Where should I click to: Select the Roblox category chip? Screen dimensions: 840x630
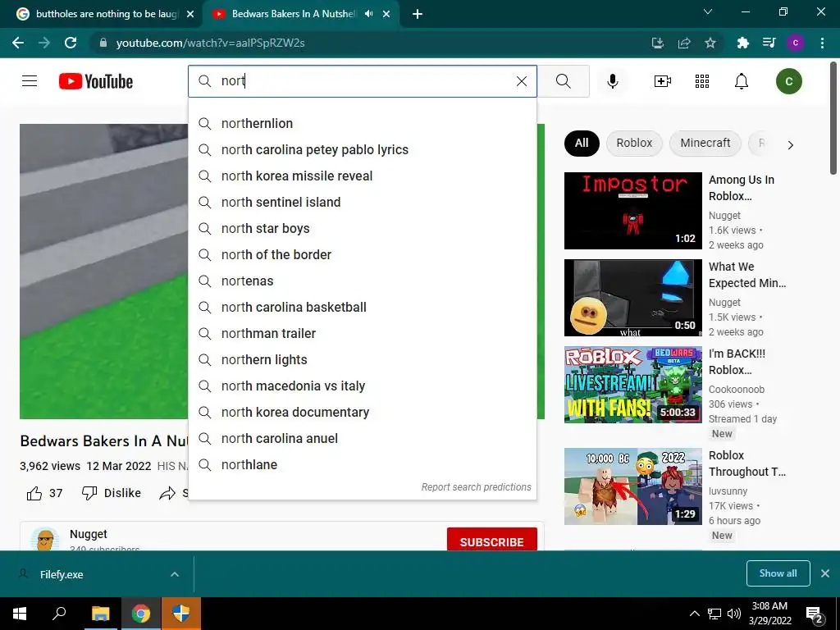pyautogui.click(x=634, y=143)
